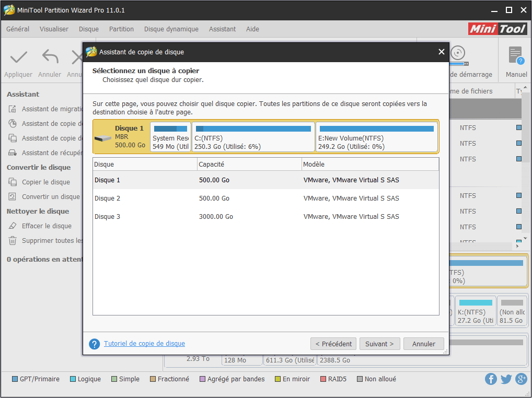The image size is (532, 398).
Task: Click the Non alloué 81.5 Go block
Action: coord(512,311)
